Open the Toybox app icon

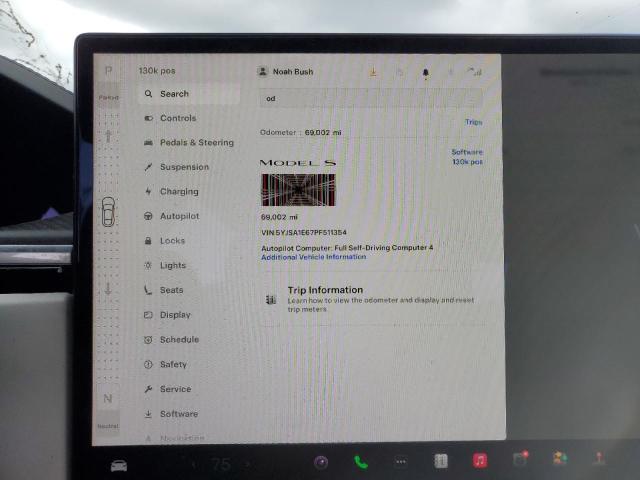click(x=560, y=458)
